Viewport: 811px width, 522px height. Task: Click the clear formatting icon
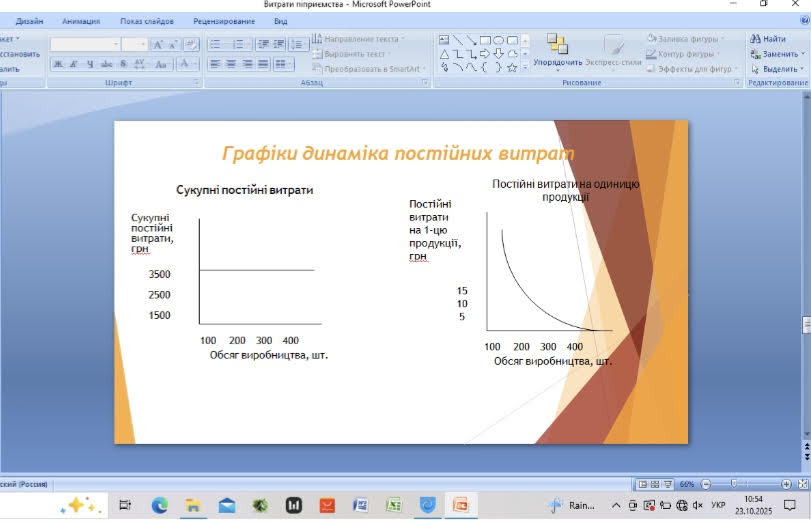click(190, 44)
